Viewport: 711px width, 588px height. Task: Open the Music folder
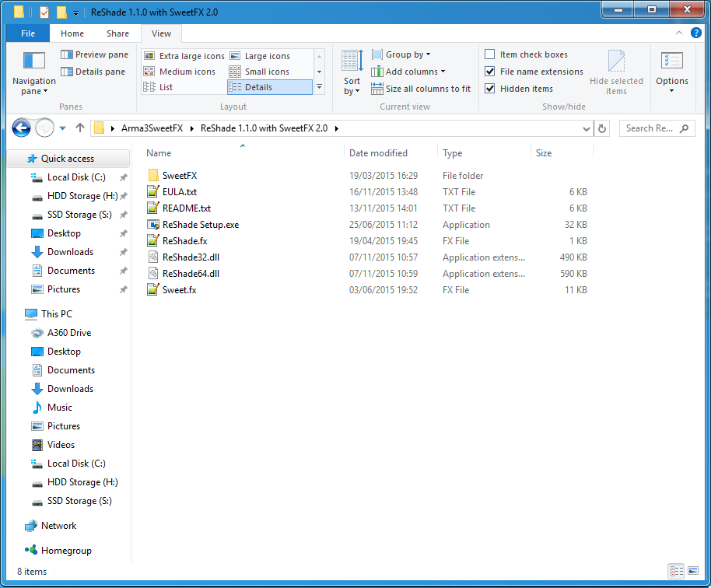tap(59, 408)
